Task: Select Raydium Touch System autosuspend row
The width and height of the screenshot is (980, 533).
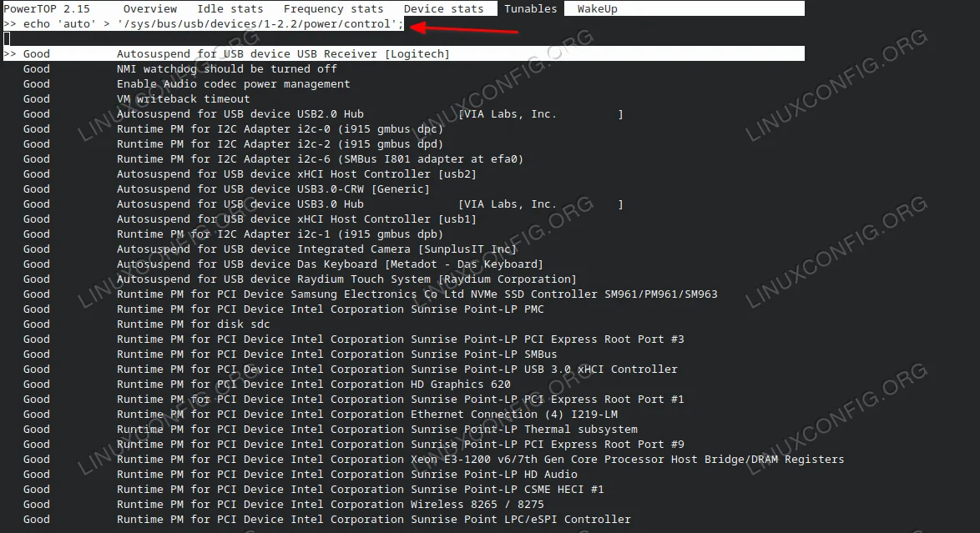Action: (300, 279)
